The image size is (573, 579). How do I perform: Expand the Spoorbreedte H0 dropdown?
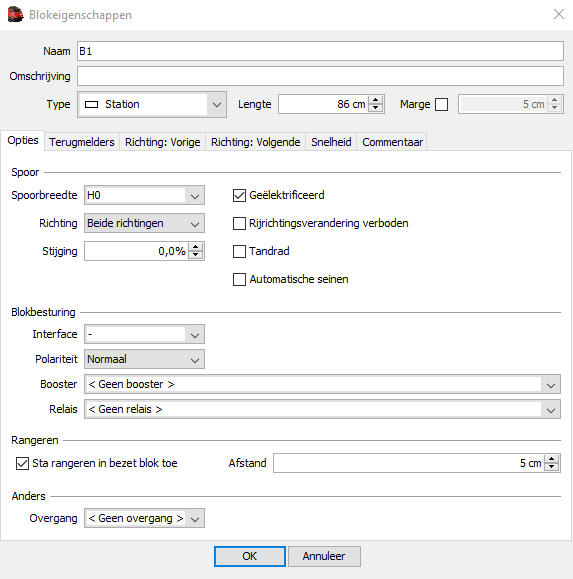coord(144,195)
